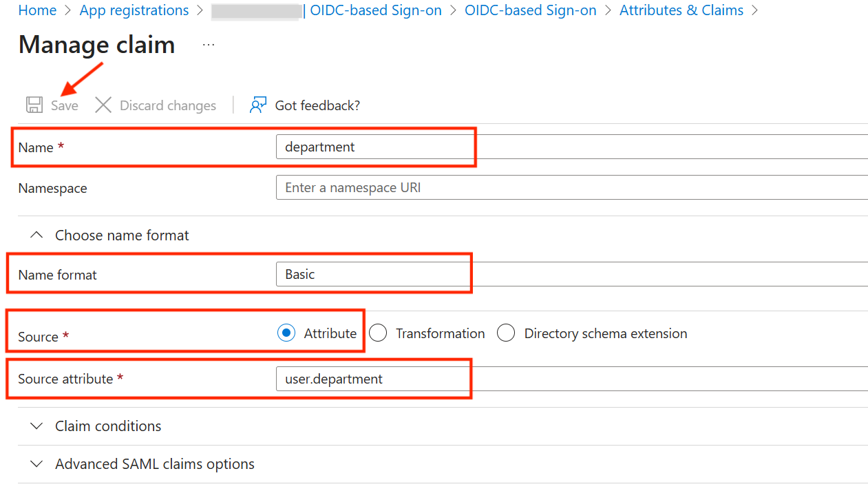The width and height of the screenshot is (868, 491).
Task: Open Attributes & Claims breadcrumb link
Action: [681, 10]
